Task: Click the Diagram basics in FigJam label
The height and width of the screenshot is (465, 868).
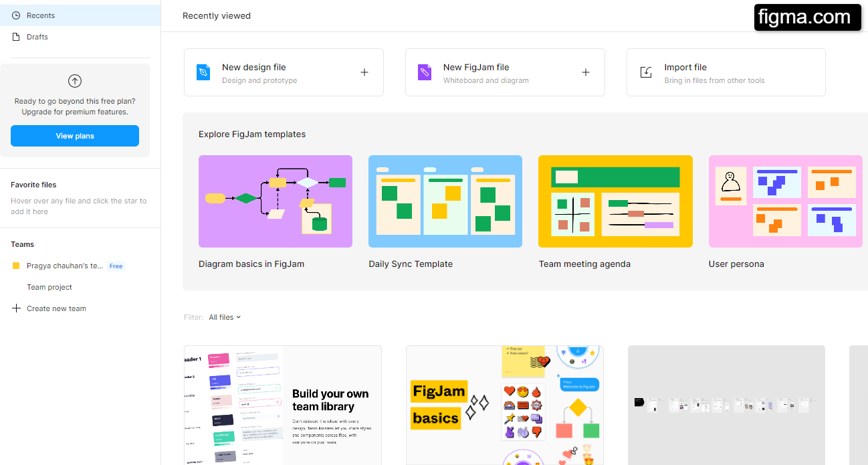Action: click(x=251, y=264)
